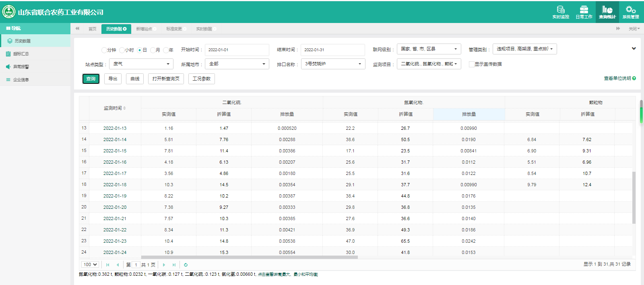Close the 历史数据 tab via its x icon
The image size is (644, 285).
click(125, 29)
